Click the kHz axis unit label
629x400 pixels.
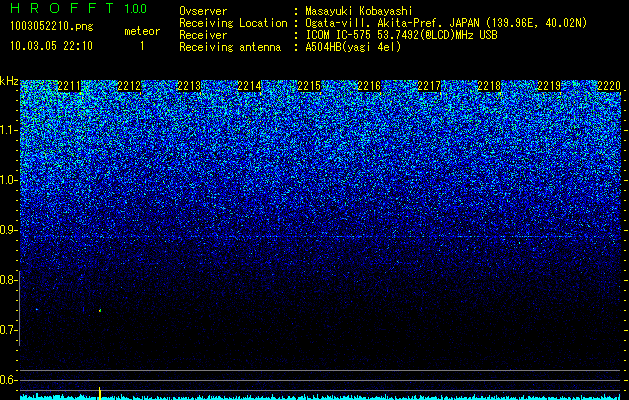click(x=9, y=81)
